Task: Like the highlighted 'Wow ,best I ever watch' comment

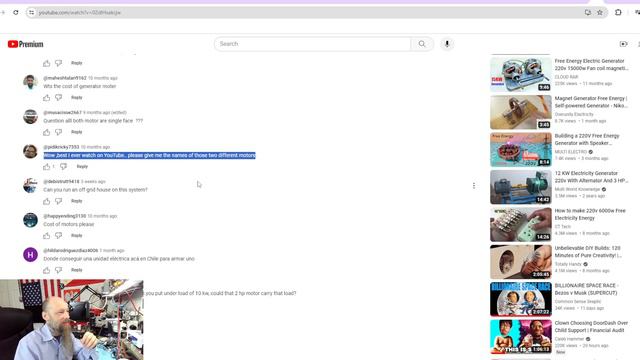Action: (47, 167)
